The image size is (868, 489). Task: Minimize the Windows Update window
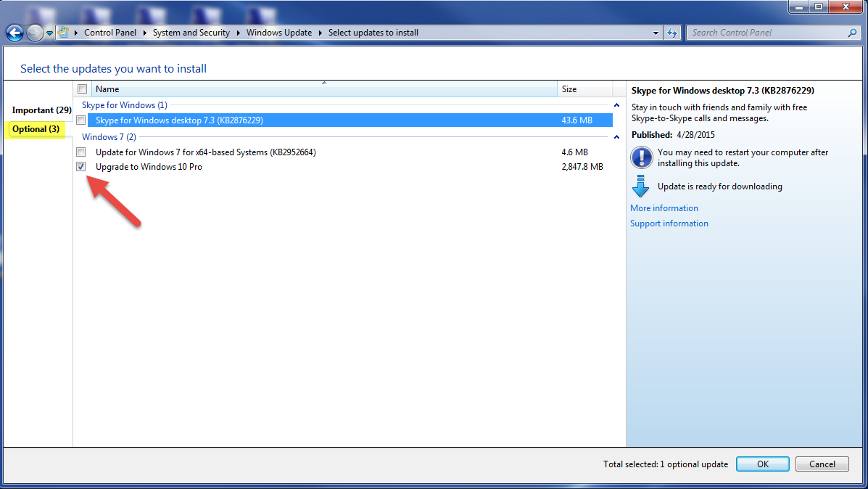799,7
